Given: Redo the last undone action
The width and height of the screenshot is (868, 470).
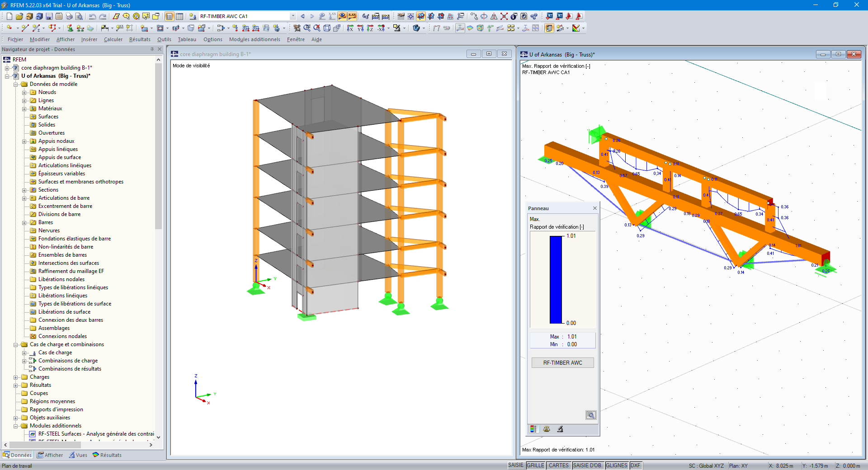Looking at the screenshot, I should (103, 16).
